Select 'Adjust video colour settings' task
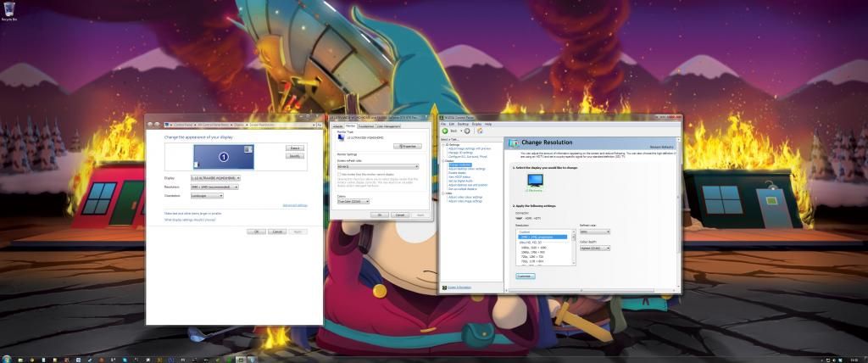 pos(465,198)
